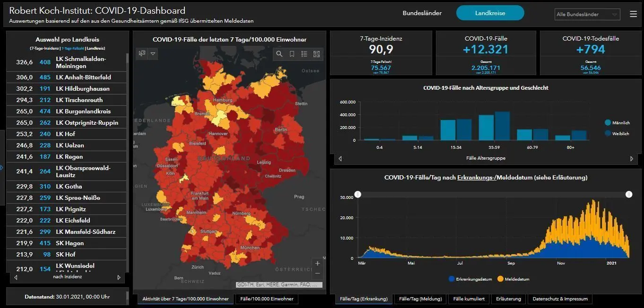Open the Fälle/100.000 Einwohner map tab

267,299
